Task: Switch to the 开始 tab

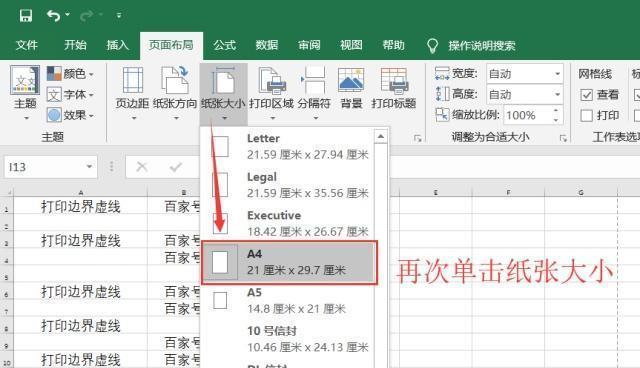Action: pyautogui.click(x=76, y=45)
